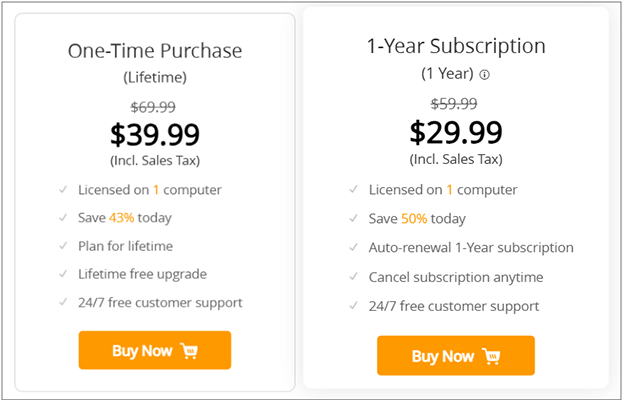This screenshot has height=400, width=623.
Task: Click the checkmark beside Save 43% today
Action: point(63,218)
